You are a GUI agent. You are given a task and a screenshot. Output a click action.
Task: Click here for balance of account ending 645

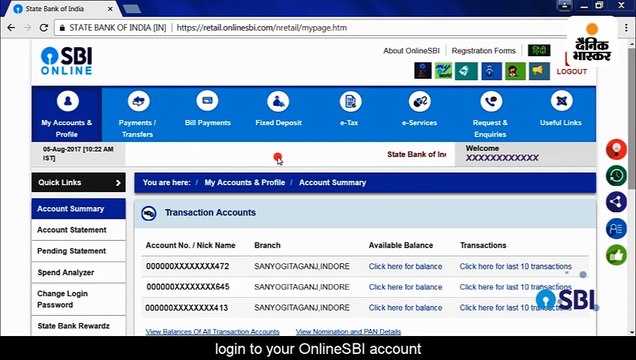click(x=405, y=287)
